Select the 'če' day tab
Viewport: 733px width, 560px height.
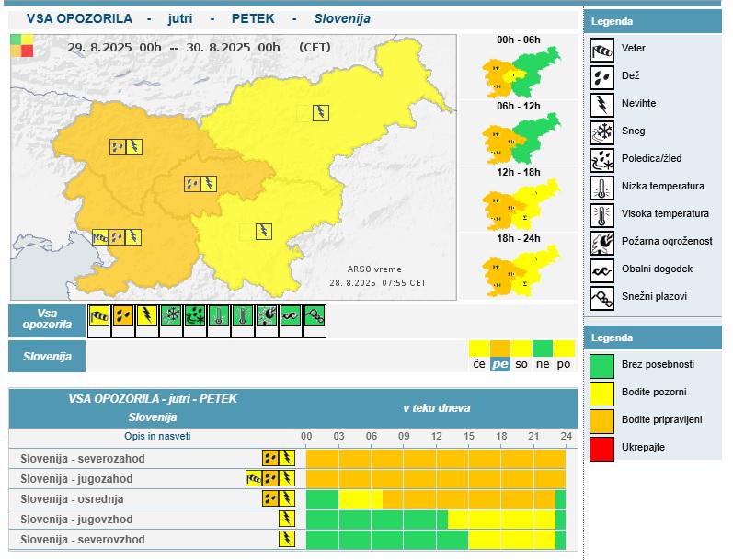[x=478, y=364]
